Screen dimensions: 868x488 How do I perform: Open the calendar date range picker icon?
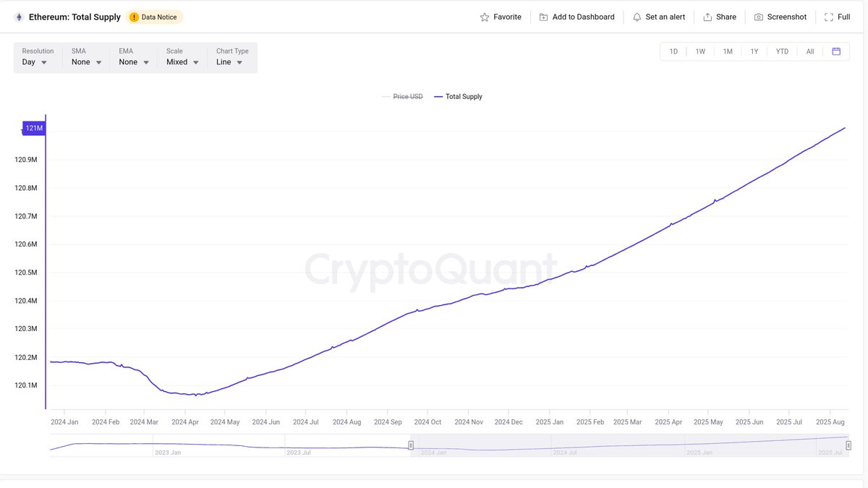pos(836,51)
